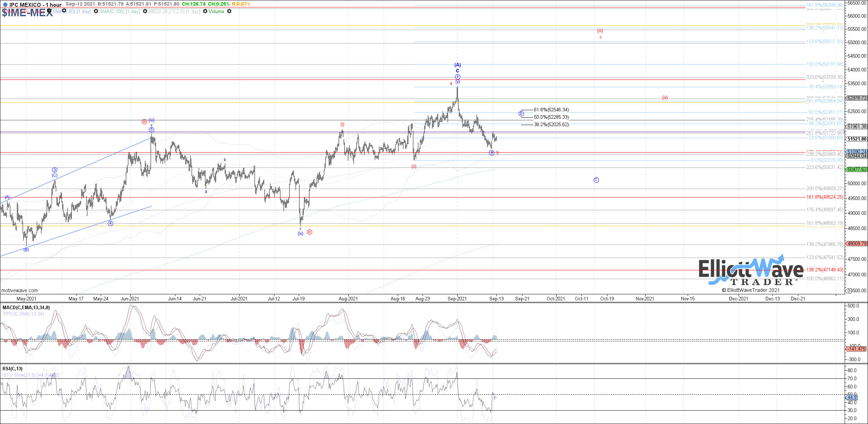Select red (i) label at late-July high

click(342, 124)
